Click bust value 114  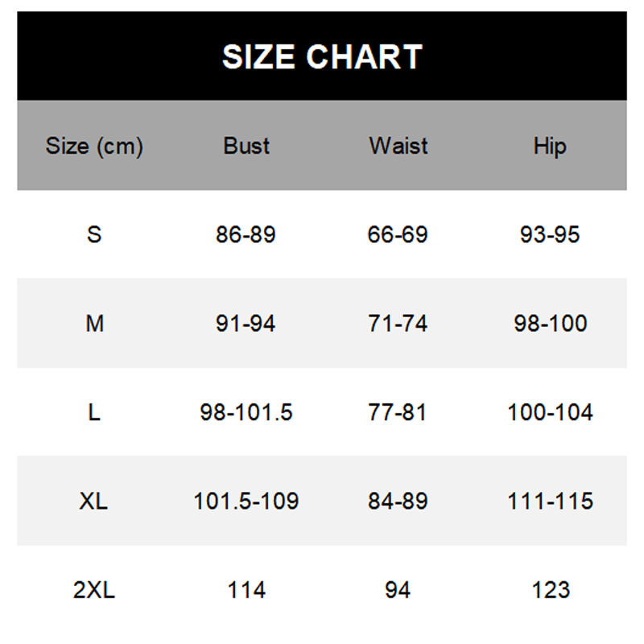tap(246, 590)
